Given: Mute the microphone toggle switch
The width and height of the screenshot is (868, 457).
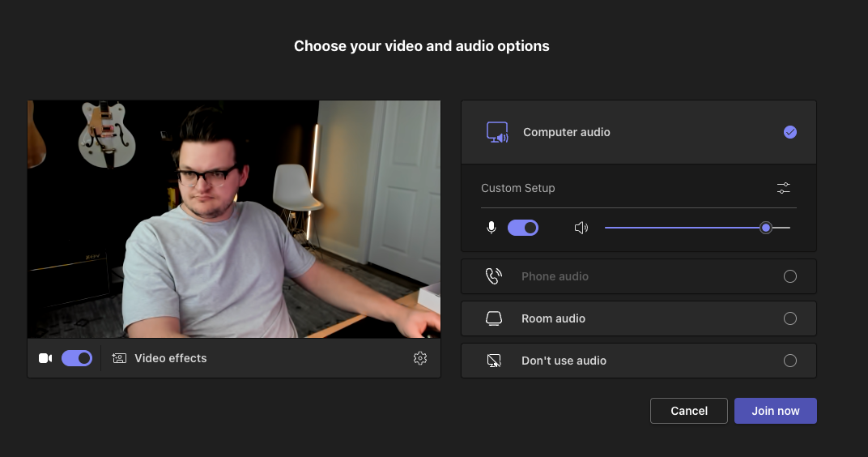Looking at the screenshot, I should 523,228.
